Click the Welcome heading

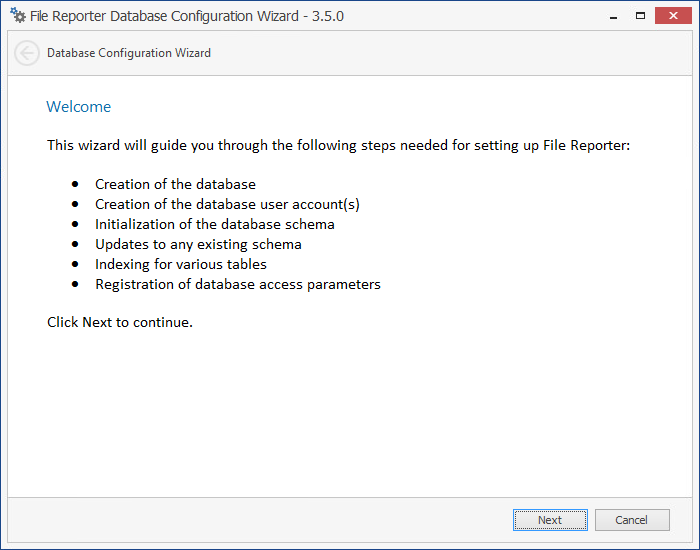pyautogui.click(x=79, y=107)
